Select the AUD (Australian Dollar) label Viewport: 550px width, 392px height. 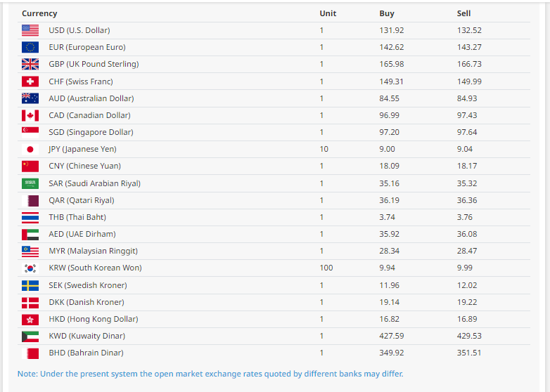point(91,98)
